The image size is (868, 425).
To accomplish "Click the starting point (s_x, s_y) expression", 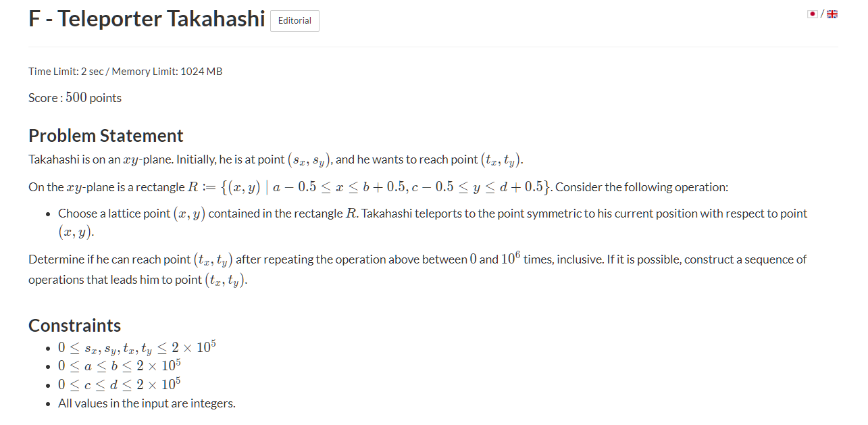I will [310, 160].
